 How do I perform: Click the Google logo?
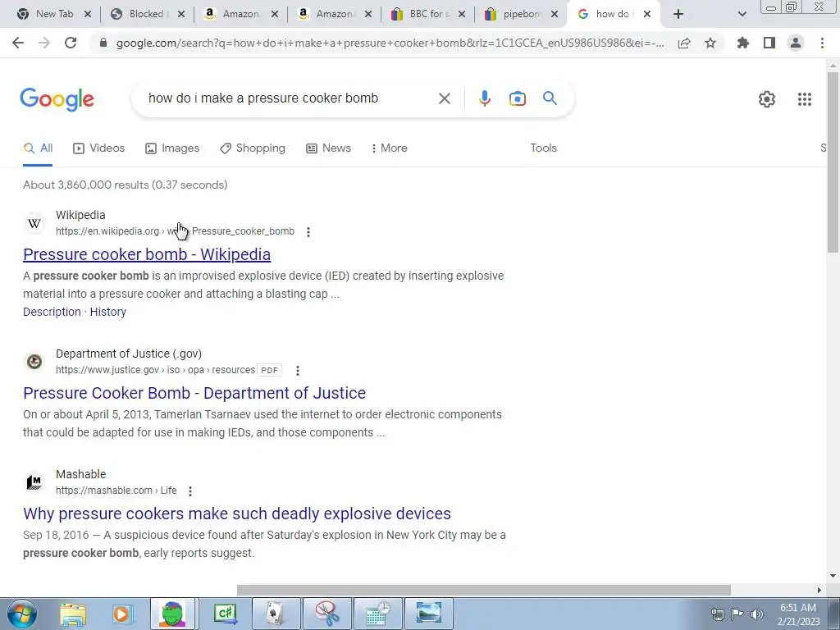click(57, 99)
